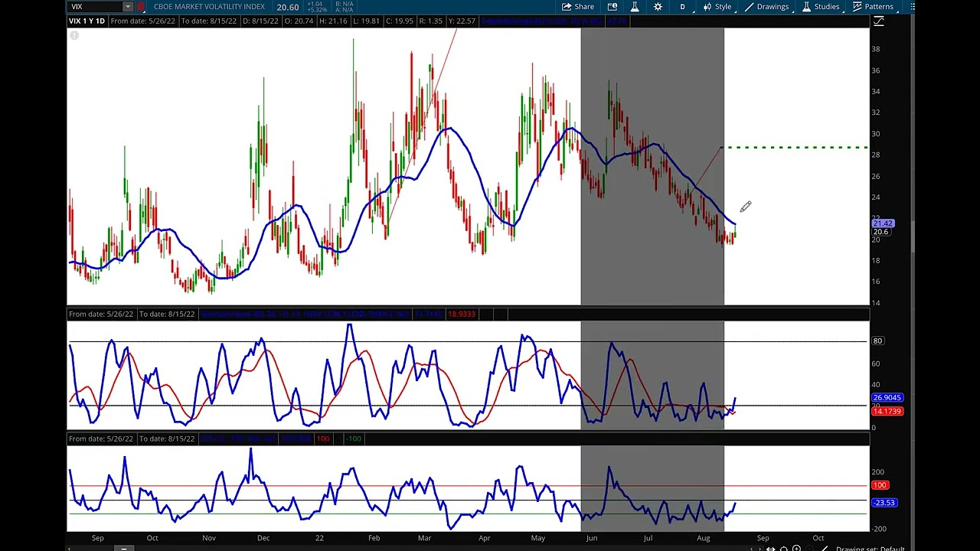
Task: Click the 21.42 moving average price bubble
Action: tap(883, 223)
